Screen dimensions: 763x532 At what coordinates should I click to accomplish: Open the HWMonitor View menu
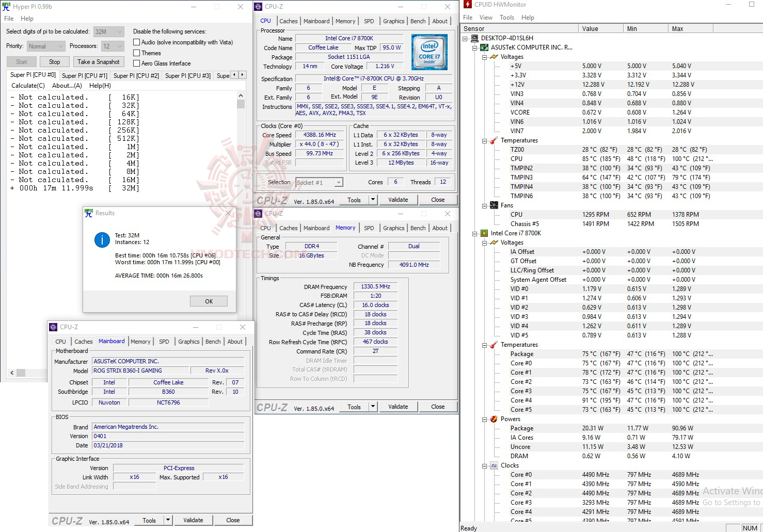point(486,18)
